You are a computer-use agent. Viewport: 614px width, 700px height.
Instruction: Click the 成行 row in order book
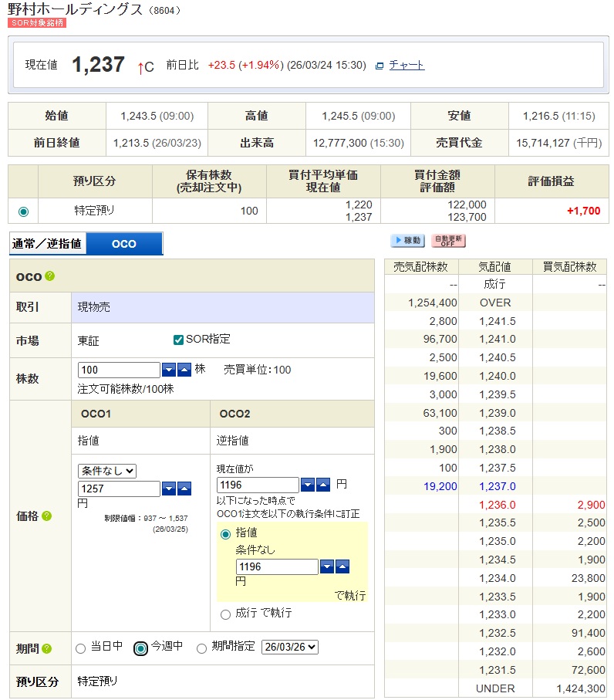tap(495, 284)
